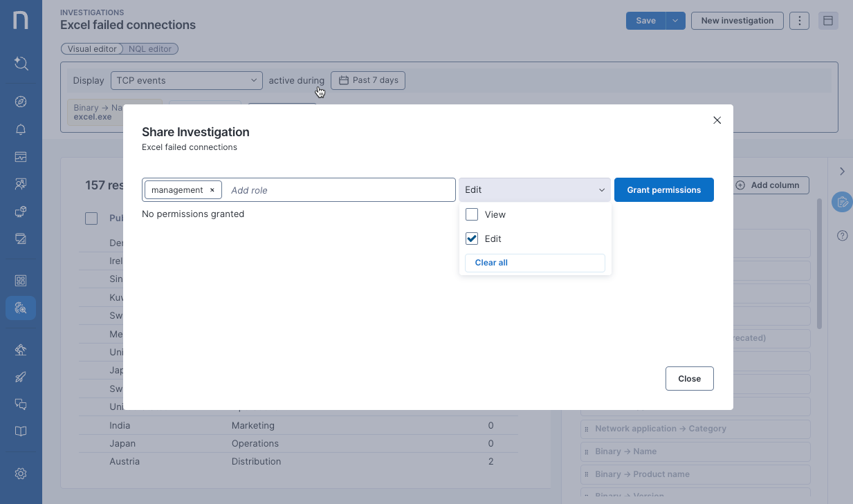
Task: Open the three-dot more options menu
Action: (799, 21)
